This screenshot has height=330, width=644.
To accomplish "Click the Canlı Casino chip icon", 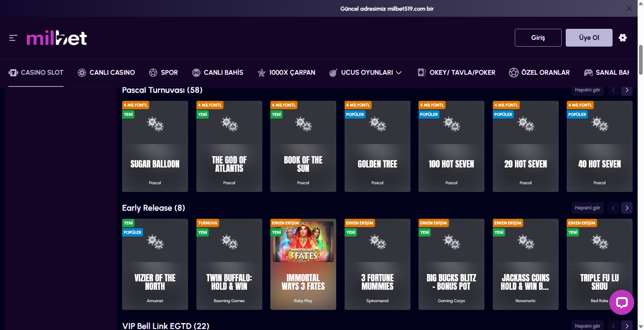I will click(82, 73).
